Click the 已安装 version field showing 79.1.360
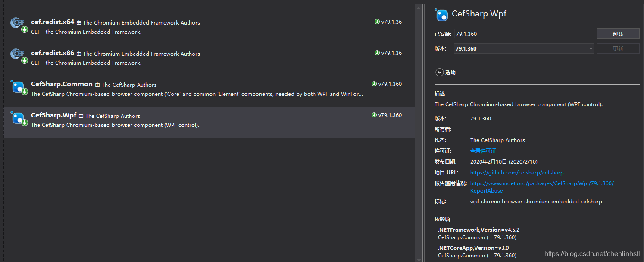Screen dimensions: 644x262 [524, 34]
